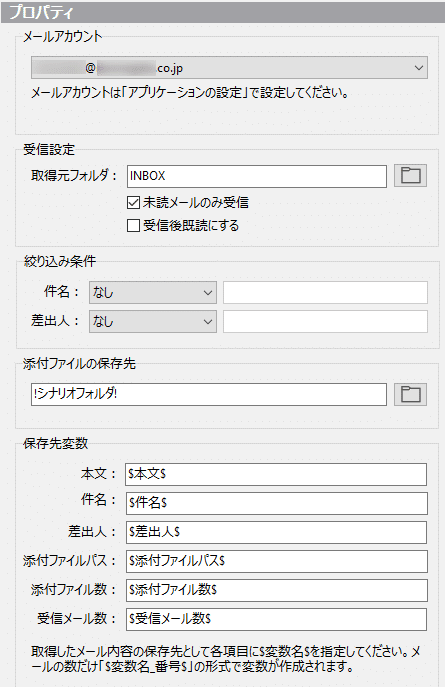Click the 添付ファイルの保存先 path field
This screenshot has width=445, height=687.
(209, 394)
